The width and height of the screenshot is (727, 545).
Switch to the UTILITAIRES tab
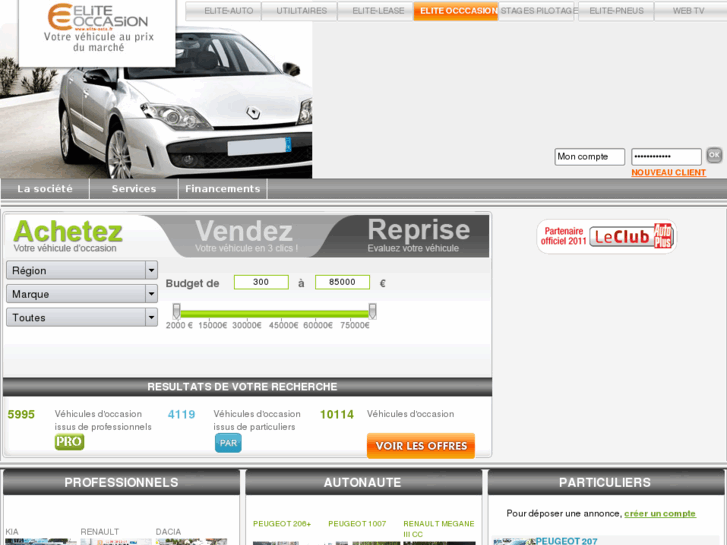point(300,11)
